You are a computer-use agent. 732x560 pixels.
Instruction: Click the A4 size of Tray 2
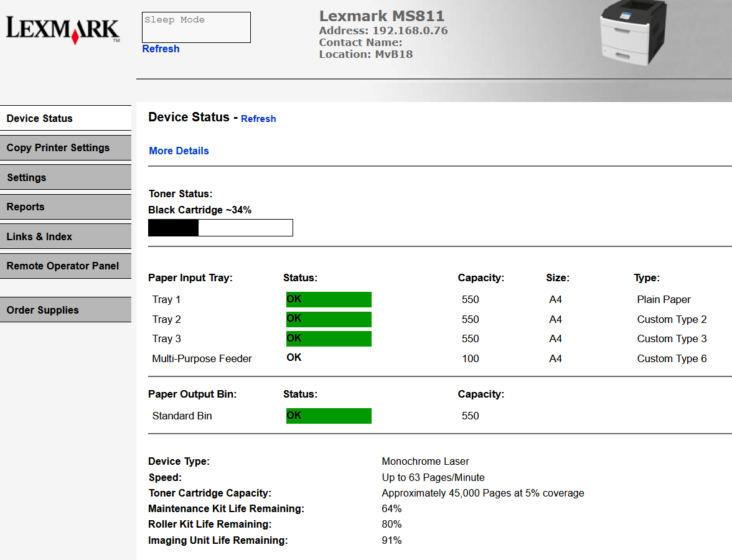pos(555,319)
